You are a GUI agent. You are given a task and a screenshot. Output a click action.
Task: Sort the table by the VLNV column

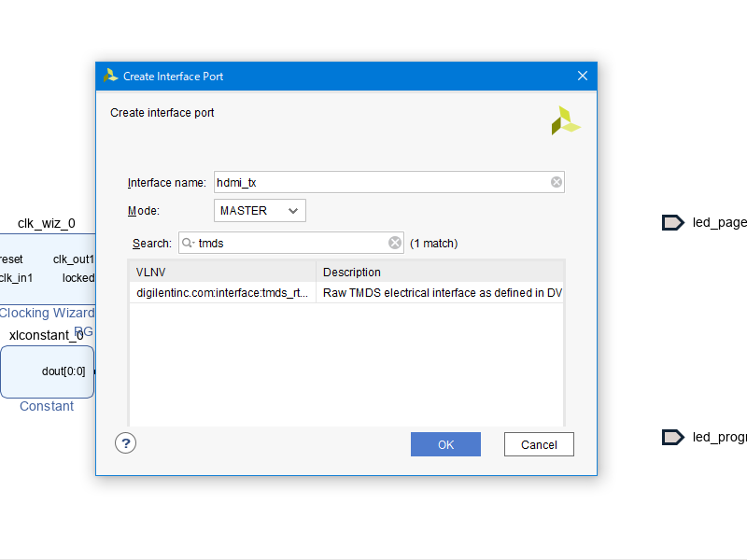tap(222, 273)
